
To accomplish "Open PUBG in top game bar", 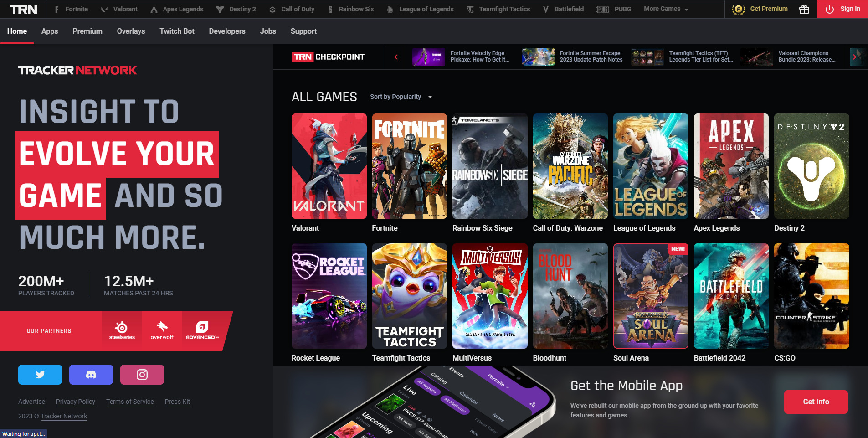I will click(614, 9).
